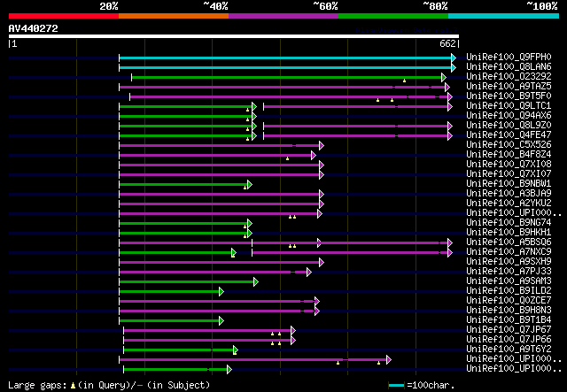Click the AV440272 query name

(34, 28)
